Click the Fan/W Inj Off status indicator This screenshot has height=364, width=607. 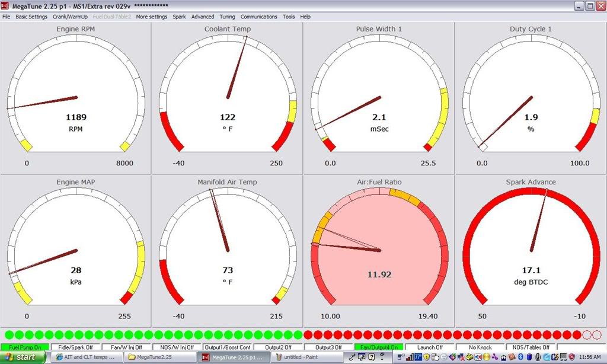pos(126,347)
